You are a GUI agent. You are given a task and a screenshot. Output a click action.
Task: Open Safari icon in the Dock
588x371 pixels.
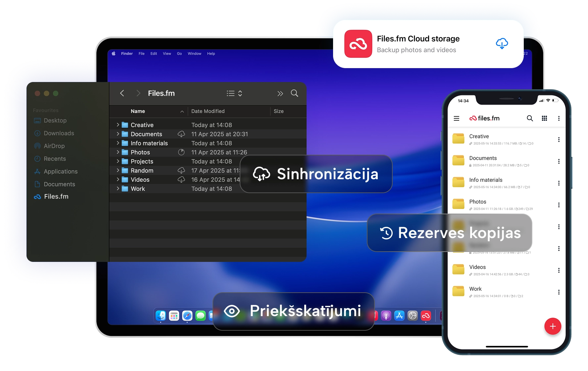(x=187, y=316)
